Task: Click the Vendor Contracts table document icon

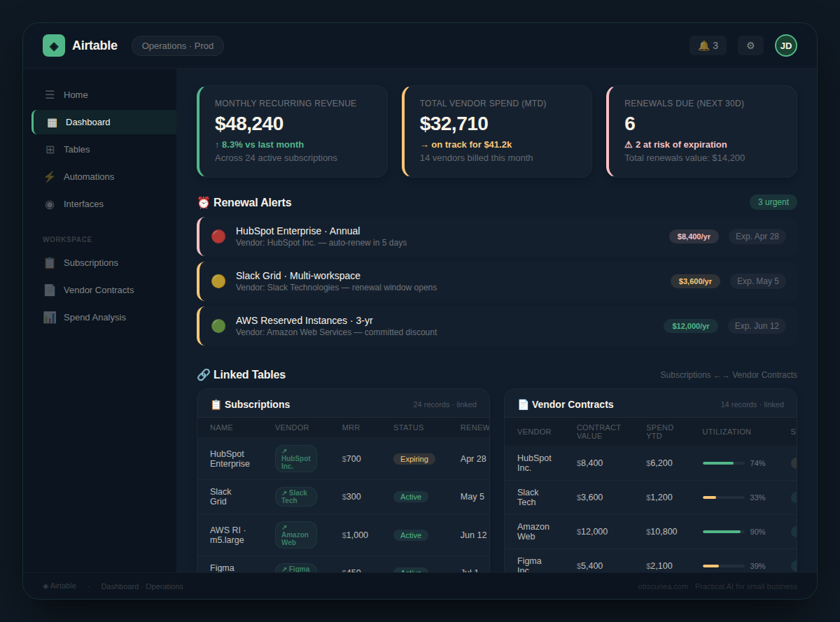Action: 523,404
